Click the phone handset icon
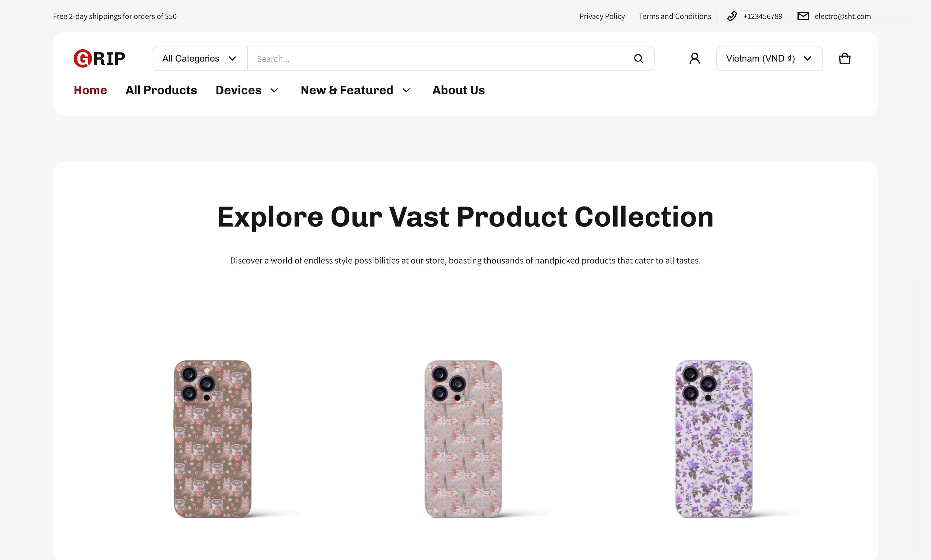This screenshot has height=560, width=931. point(731,16)
